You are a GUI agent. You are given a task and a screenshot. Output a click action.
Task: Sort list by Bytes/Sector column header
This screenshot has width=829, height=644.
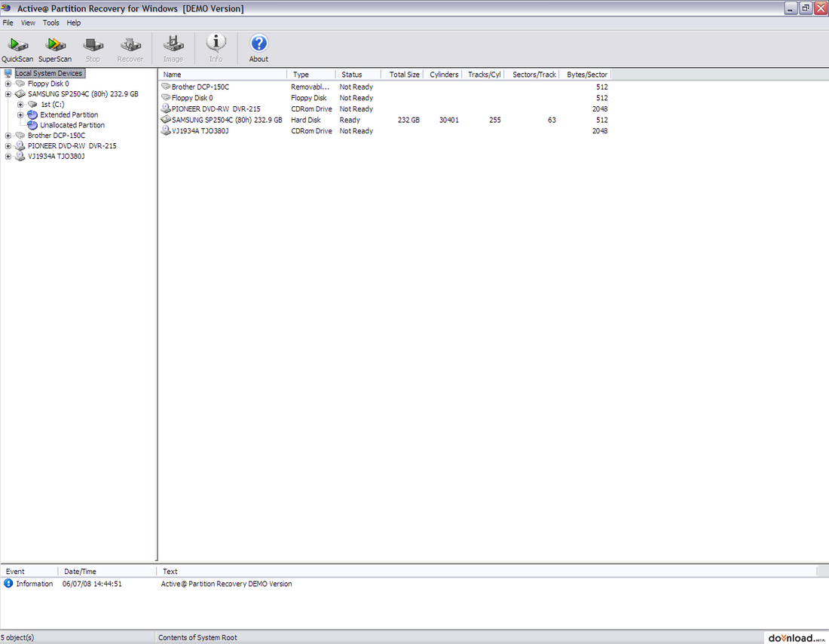[586, 75]
